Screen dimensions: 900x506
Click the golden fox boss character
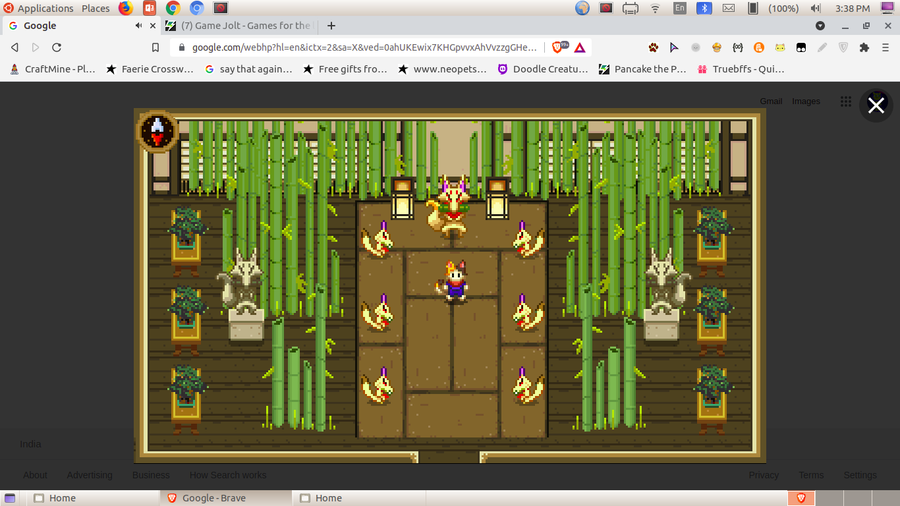[x=451, y=208]
